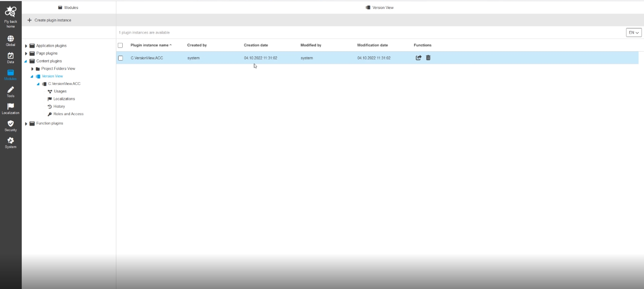Click the delete trash icon for C.VersionView.ACC

coord(428,58)
